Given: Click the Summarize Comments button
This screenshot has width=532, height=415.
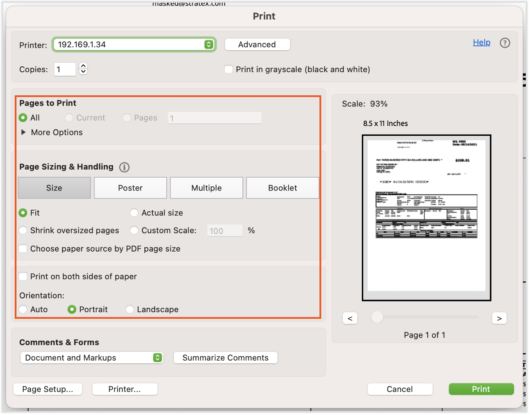Looking at the screenshot, I should click(x=225, y=357).
